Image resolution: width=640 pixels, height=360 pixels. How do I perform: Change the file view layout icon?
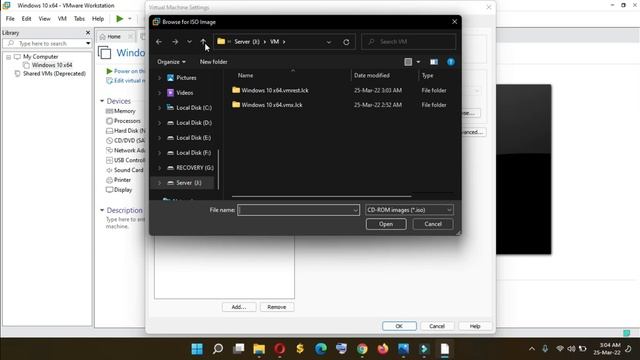408,62
